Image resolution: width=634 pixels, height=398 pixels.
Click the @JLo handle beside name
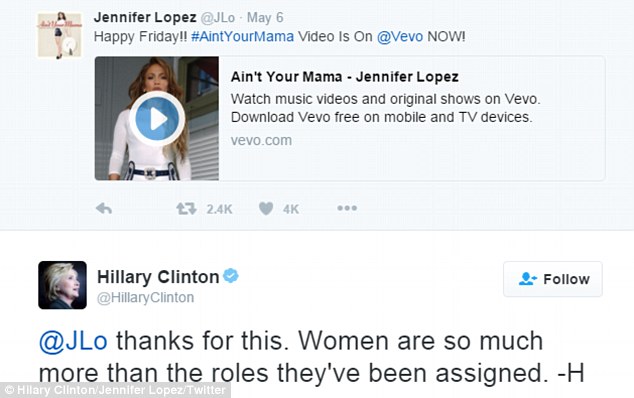[x=218, y=18]
